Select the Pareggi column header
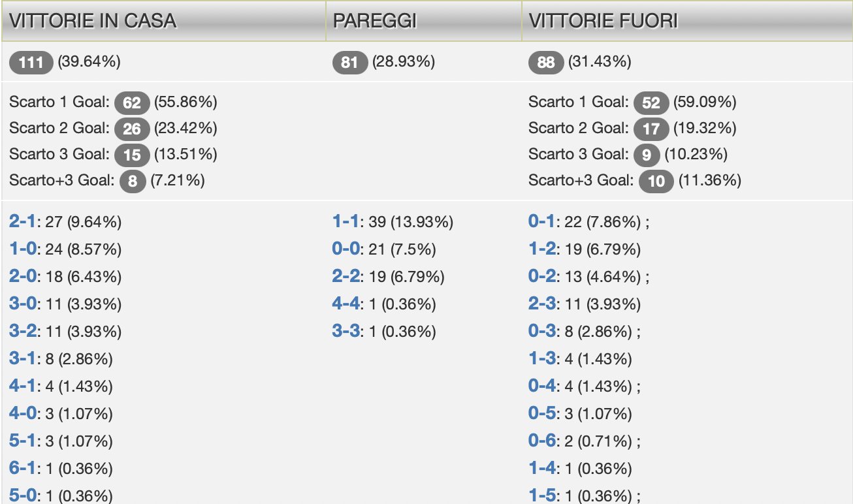The width and height of the screenshot is (853, 504). 375,21
